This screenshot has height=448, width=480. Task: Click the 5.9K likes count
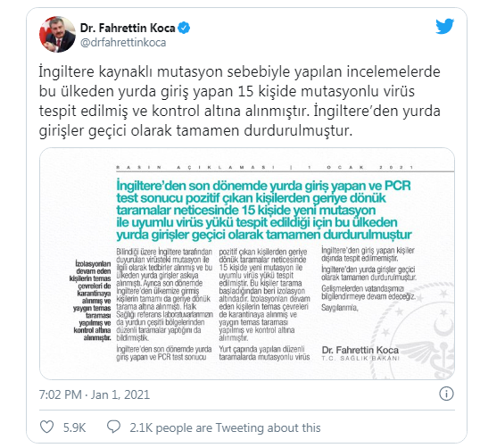tap(74, 427)
